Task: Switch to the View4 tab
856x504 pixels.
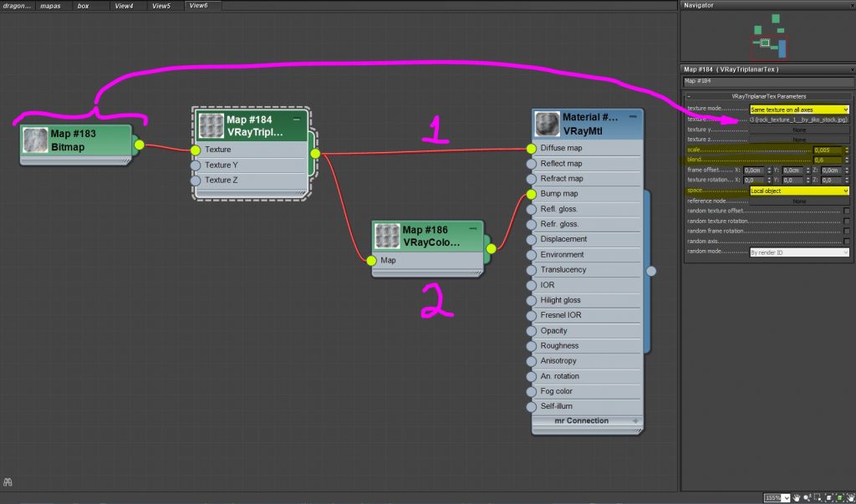Action: tap(124, 6)
